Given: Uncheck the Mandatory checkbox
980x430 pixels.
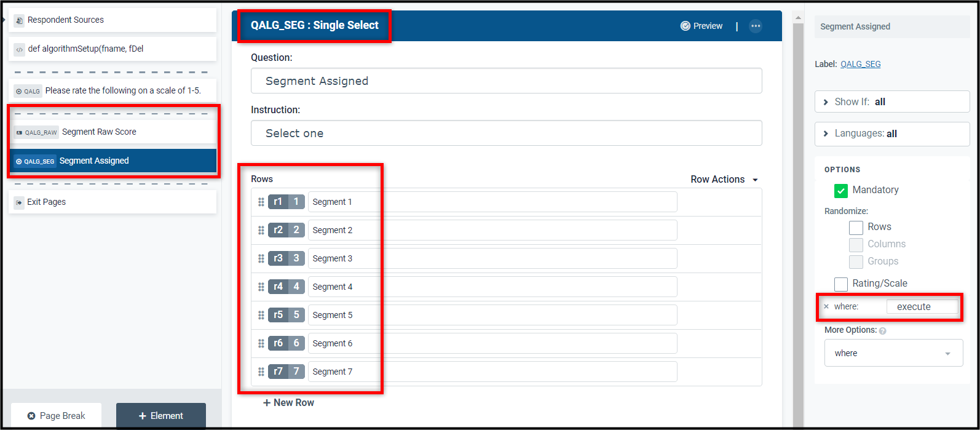Looking at the screenshot, I should click(841, 191).
